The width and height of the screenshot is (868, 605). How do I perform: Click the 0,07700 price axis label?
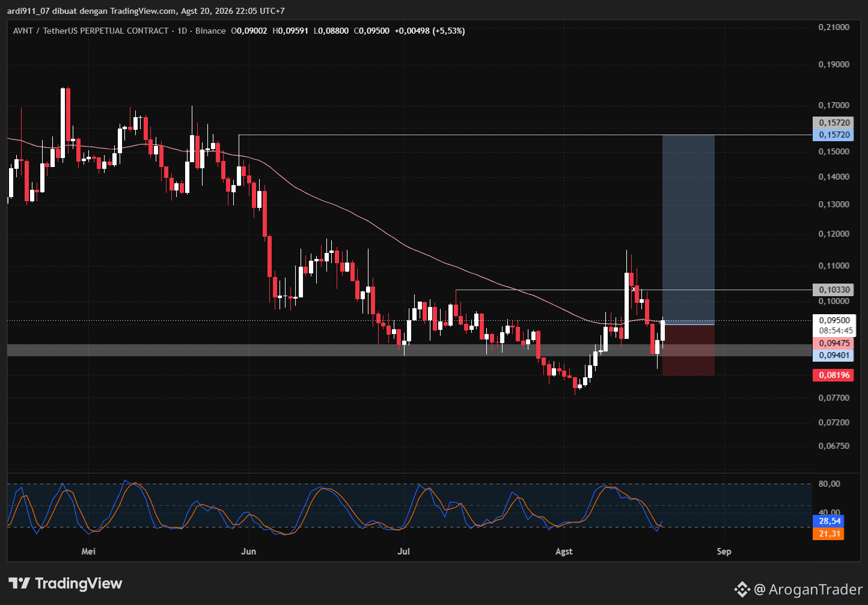[x=834, y=398]
